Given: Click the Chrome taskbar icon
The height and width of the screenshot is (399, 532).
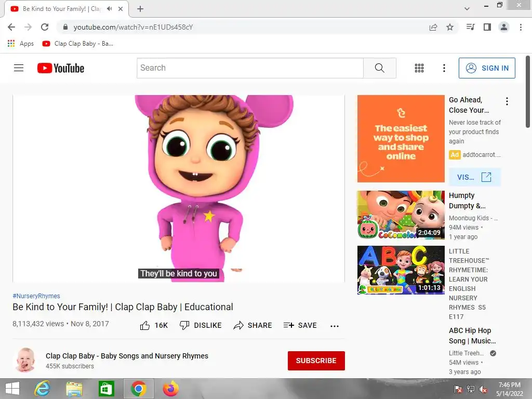Looking at the screenshot, I should (x=138, y=389).
